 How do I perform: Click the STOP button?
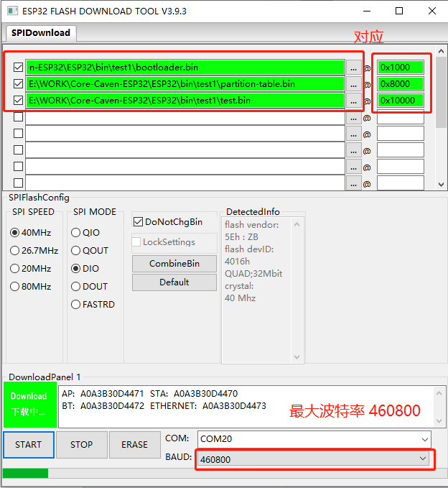82,445
